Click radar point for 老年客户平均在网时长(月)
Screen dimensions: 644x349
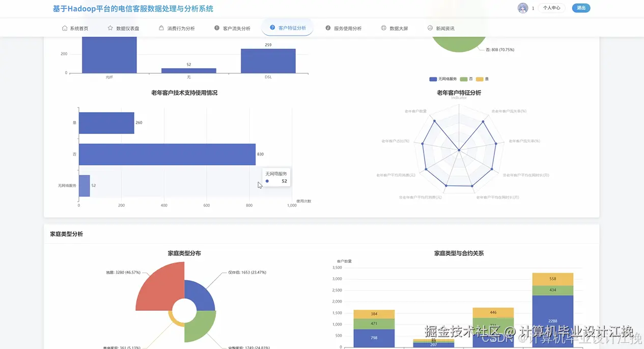pyautogui.click(x=472, y=186)
